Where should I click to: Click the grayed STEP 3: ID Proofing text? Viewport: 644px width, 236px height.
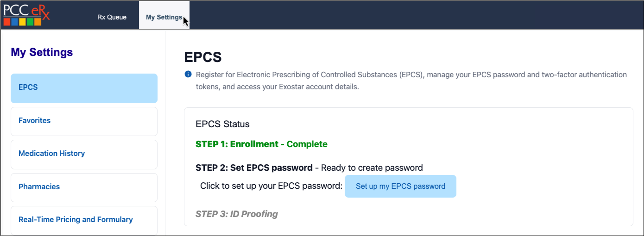pyautogui.click(x=237, y=214)
